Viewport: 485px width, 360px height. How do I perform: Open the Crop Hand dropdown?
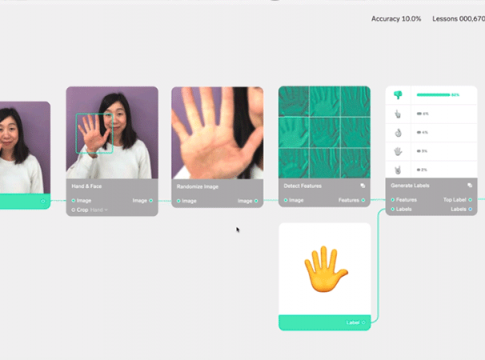tap(99, 210)
